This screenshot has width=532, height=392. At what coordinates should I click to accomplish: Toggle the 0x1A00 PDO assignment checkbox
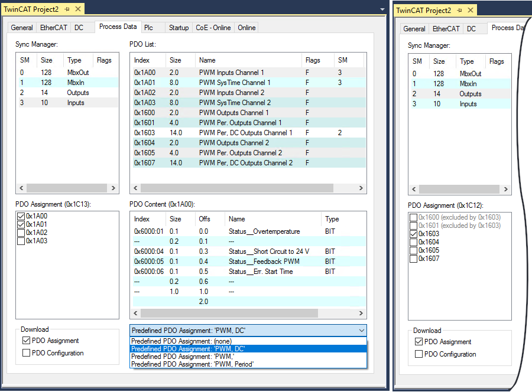point(21,216)
